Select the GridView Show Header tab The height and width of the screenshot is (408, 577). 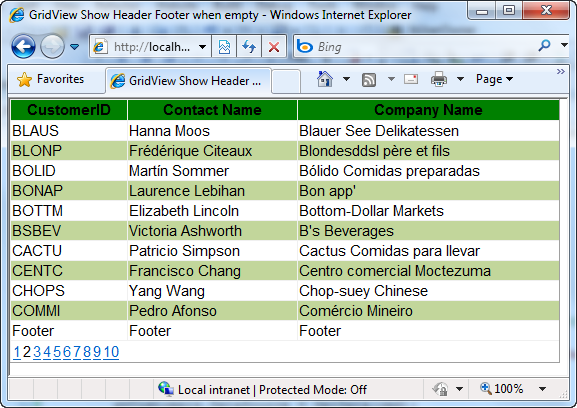pyautogui.click(x=188, y=81)
